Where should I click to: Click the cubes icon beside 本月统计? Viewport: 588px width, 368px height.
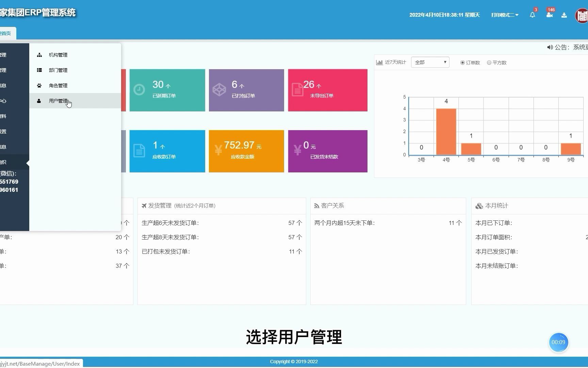pyautogui.click(x=479, y=206)
